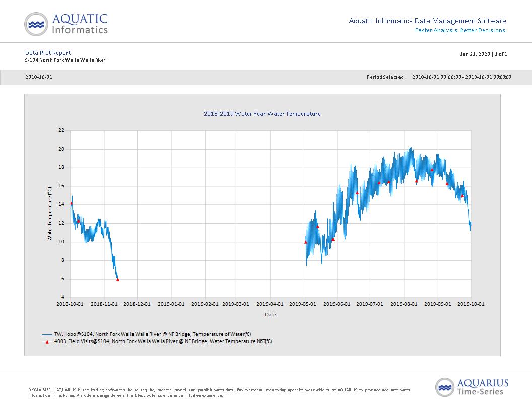Click the Aquatic Informatics wave logo icon
The width and height of the screenshot is (532, 411).
tap(36, 24)
